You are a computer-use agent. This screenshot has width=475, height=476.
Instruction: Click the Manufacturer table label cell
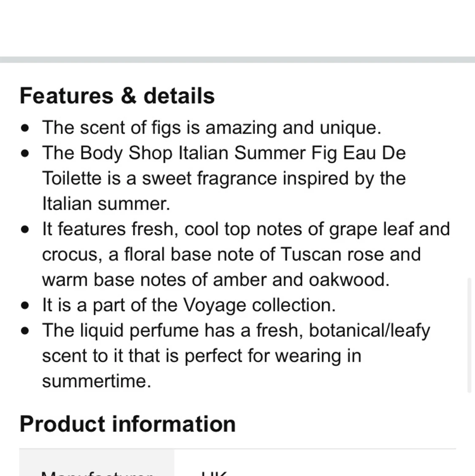pos(97,462)
